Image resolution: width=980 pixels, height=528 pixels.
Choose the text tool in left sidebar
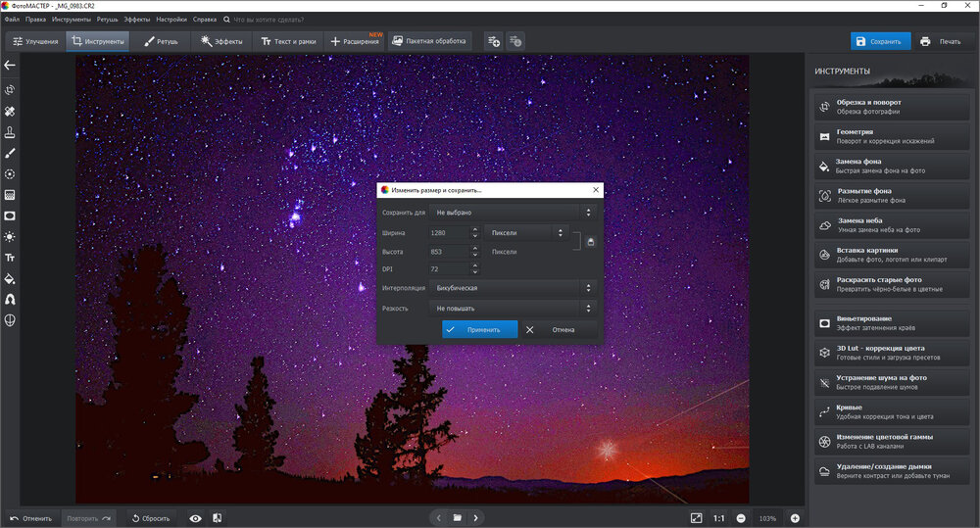click(x=10, y=257)
